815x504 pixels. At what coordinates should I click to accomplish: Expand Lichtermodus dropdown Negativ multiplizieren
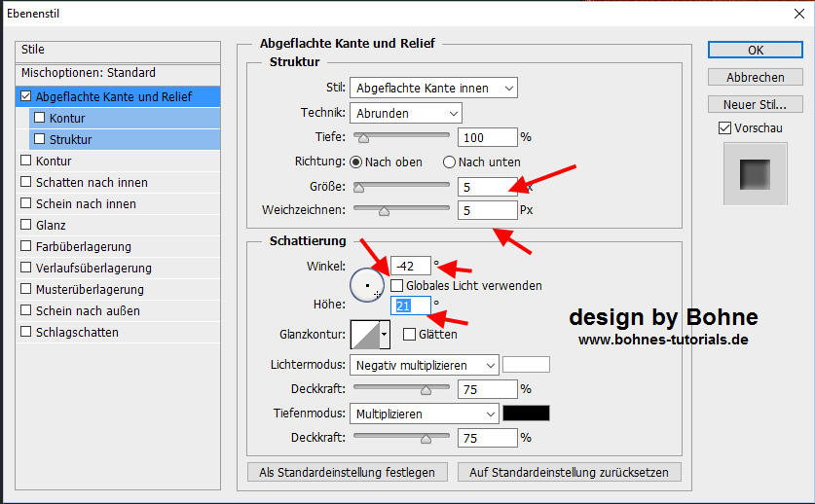click(x=424, y=365)
